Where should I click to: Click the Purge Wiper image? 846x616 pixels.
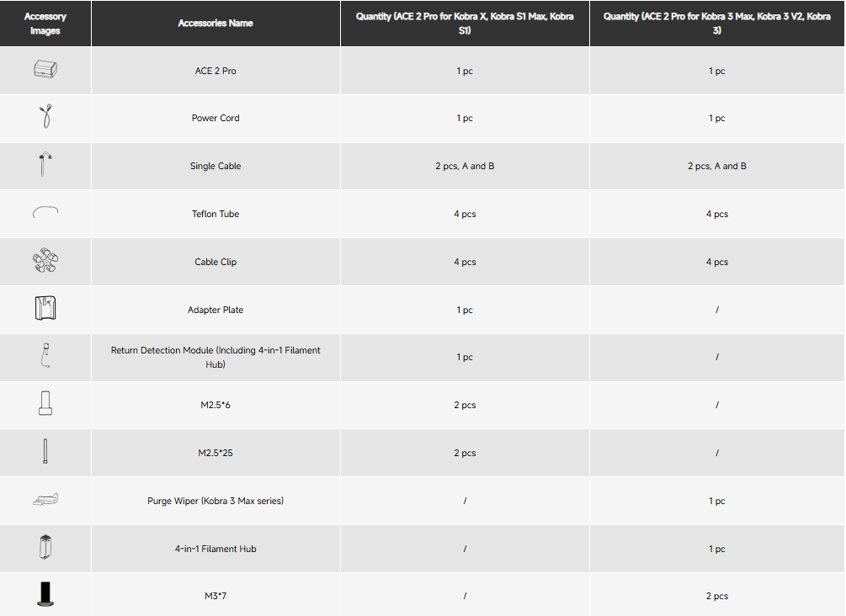coord(45,500)
